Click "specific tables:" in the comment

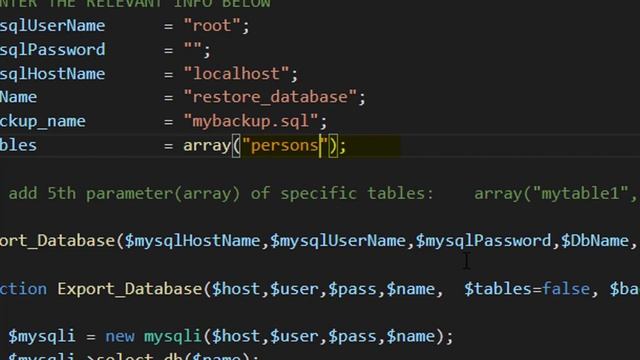tap(357, 193)
